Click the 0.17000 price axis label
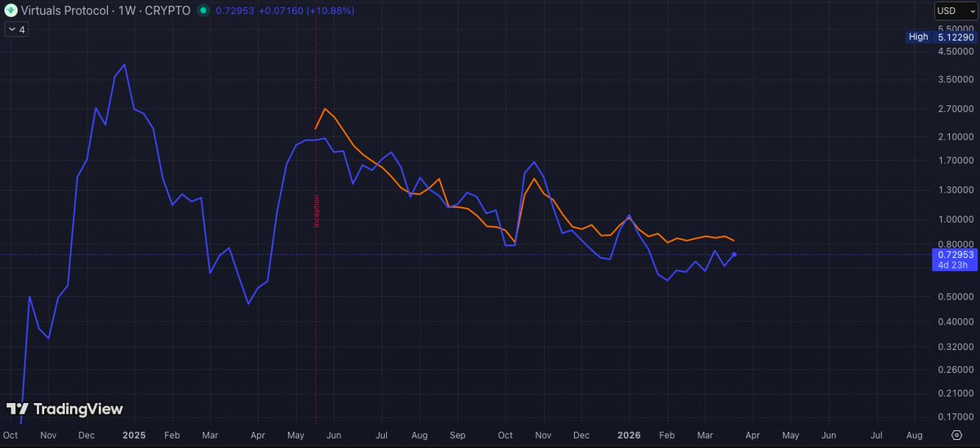Image resolution: width=980 pixels, height=448 pixels. pos(955,416)
